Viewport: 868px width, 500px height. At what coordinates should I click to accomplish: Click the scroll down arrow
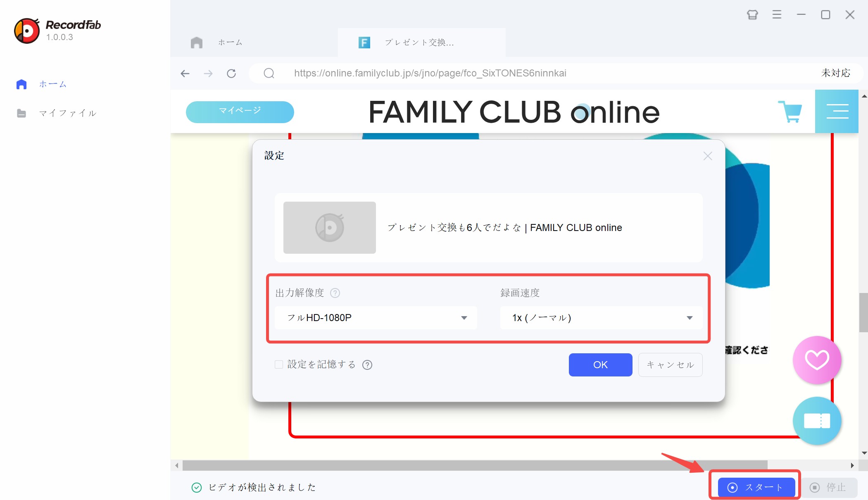point(864,453)
